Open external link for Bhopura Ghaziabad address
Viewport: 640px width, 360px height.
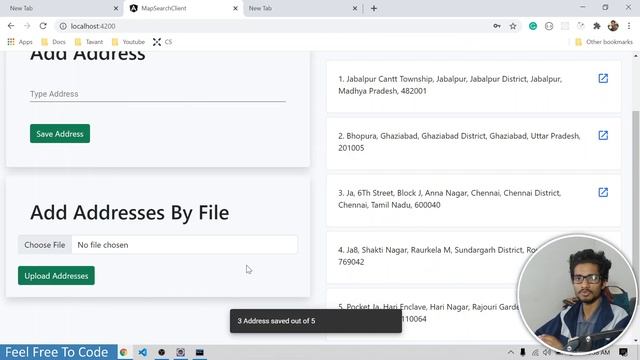pos(603,136)
